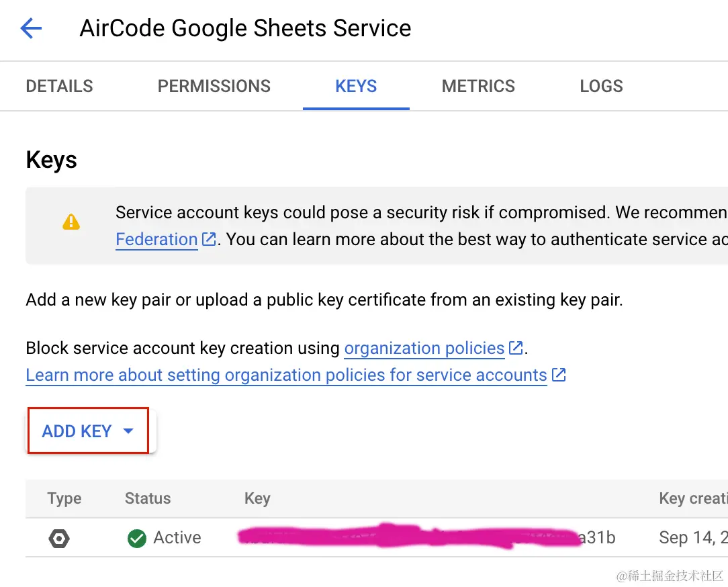Screen dimensions: 728x587
Task: Click the Status column header
Action: click(x=148, y=498)
